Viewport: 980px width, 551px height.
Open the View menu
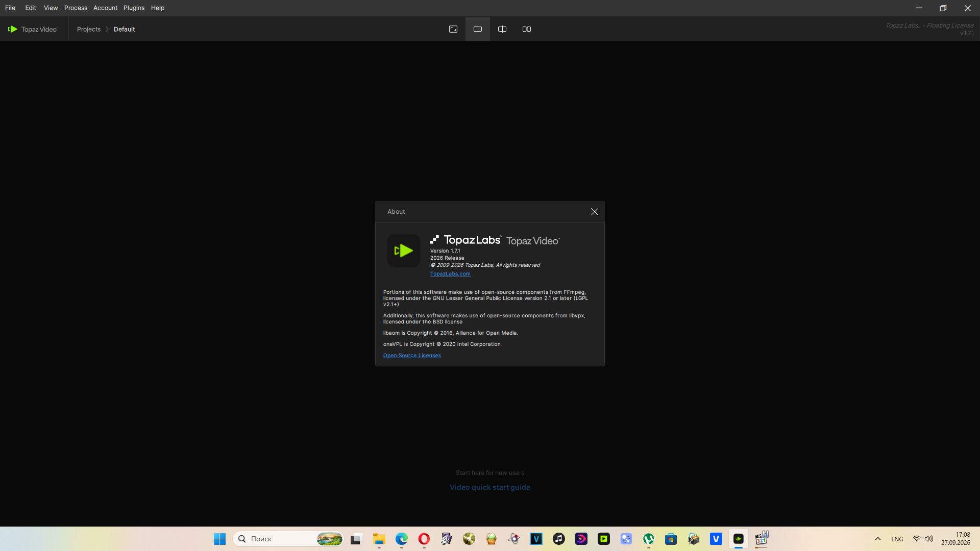click(x=51, y=8)
